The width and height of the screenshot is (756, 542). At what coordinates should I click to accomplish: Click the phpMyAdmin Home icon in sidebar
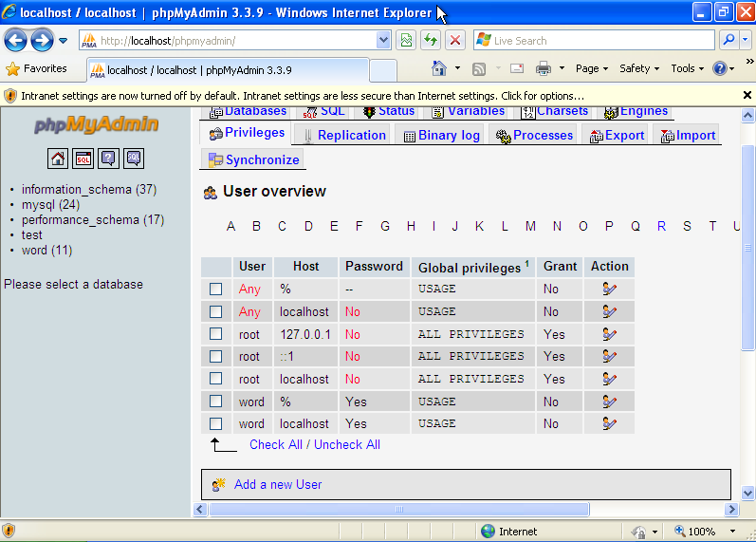(x=58, y=159)
